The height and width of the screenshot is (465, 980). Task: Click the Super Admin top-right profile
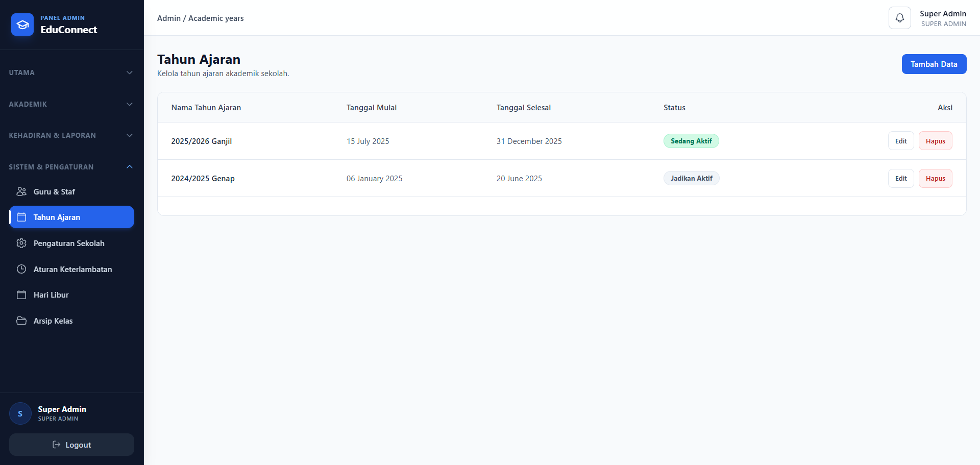[943, 18]
